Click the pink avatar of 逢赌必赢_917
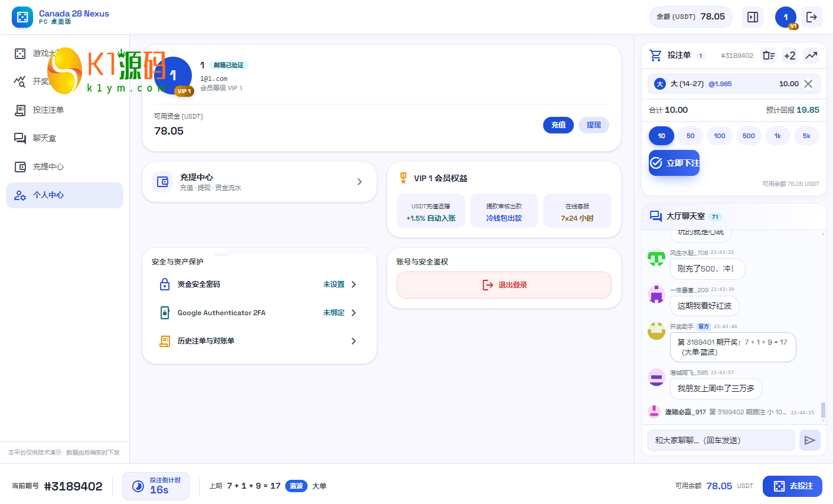 (654, 412)
